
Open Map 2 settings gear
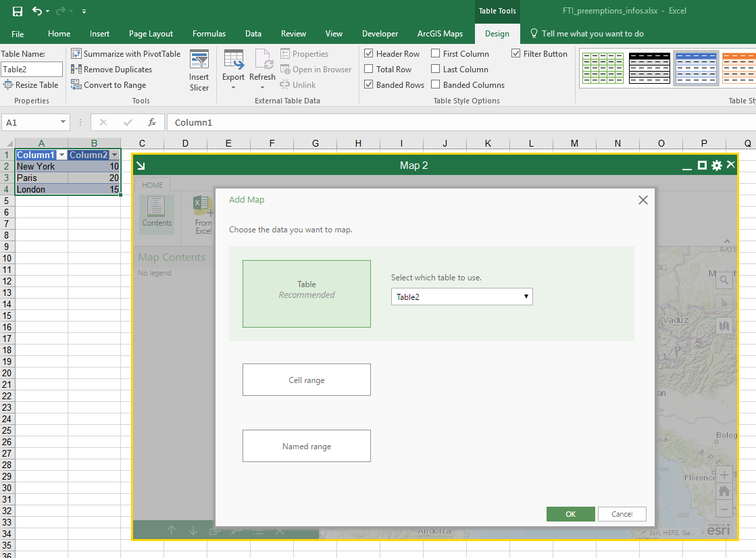[x=717, y=166]
